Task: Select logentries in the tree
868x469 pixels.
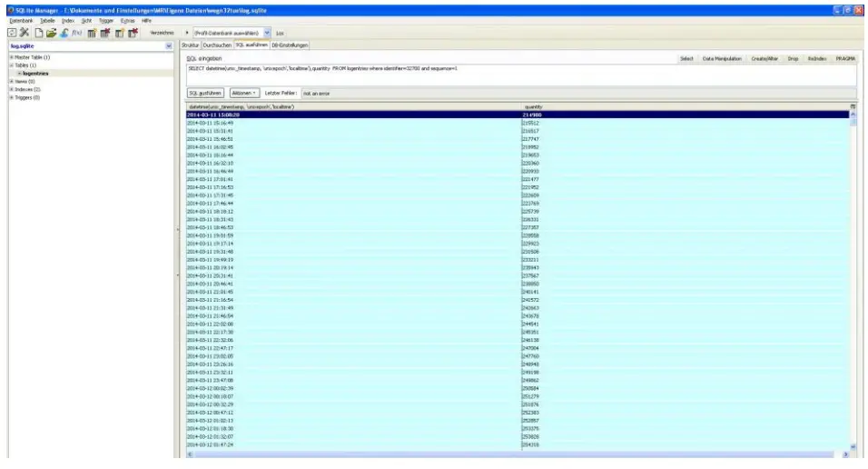Action: [x=35, y=74]
